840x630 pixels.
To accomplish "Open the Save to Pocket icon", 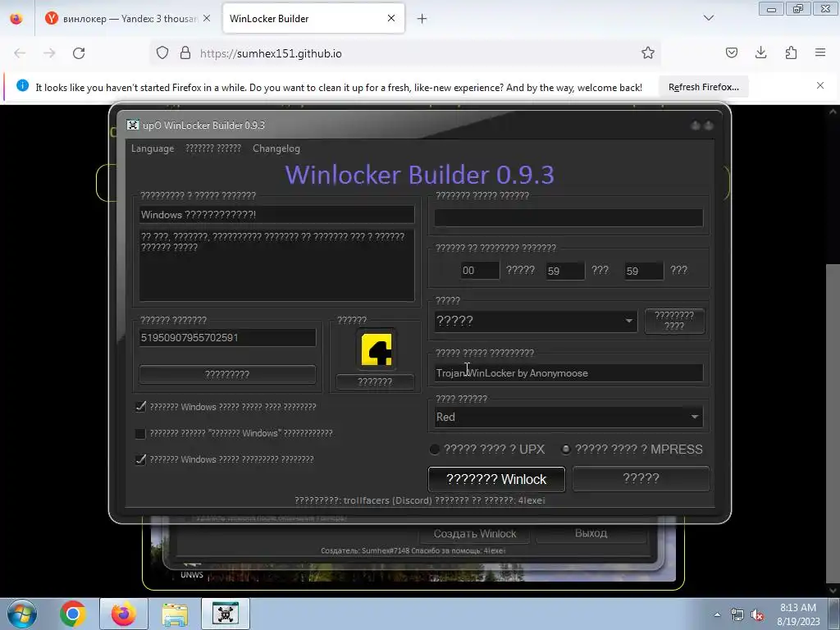I will point(731,52).
